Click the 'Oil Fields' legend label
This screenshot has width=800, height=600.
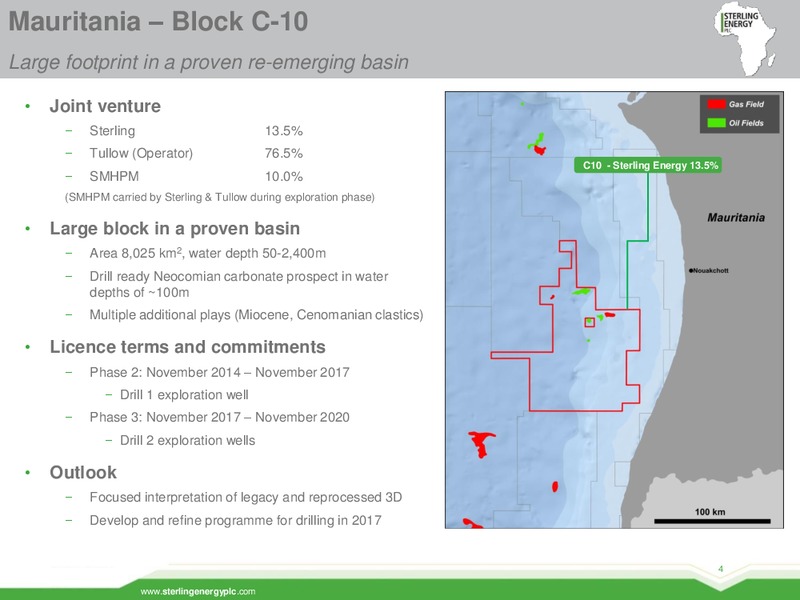746,123
